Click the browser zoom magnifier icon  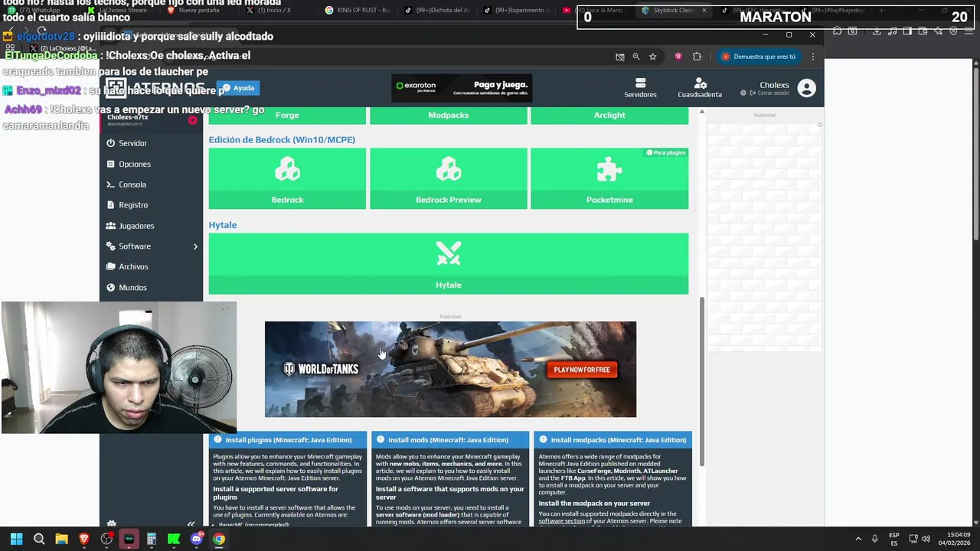(x=636, y=57)
